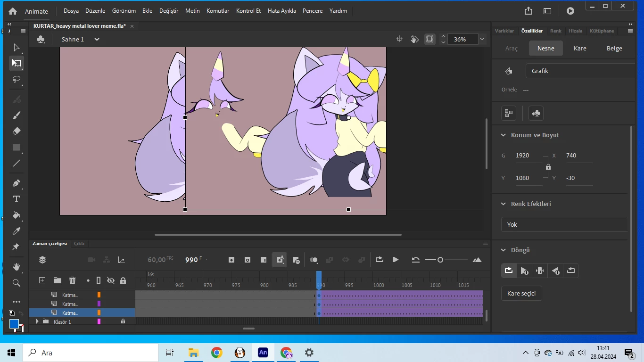The height and width of the screenshot is (362, 644).
Task: Toggle visibility for all layers eye icon
Action: [111, 280]
